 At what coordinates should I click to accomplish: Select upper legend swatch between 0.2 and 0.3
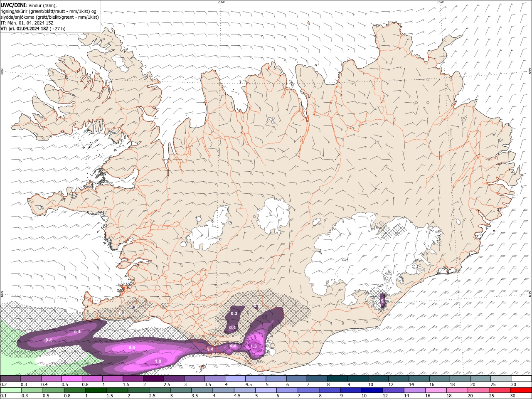[10, 379]
